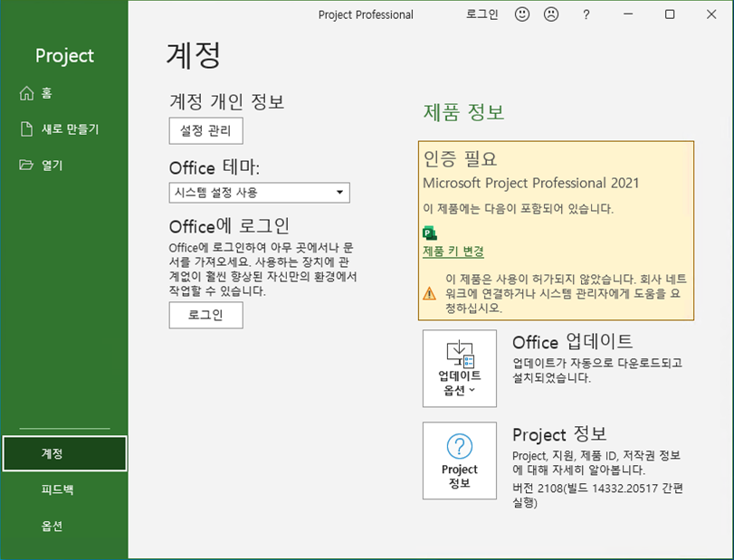Screen dimensions: 734x560
Task: Click the Home (홈) house icon
Action: coord(26,93)
